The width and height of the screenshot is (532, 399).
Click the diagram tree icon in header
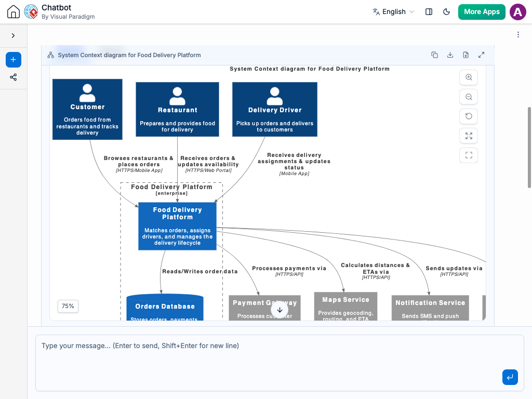50,55
